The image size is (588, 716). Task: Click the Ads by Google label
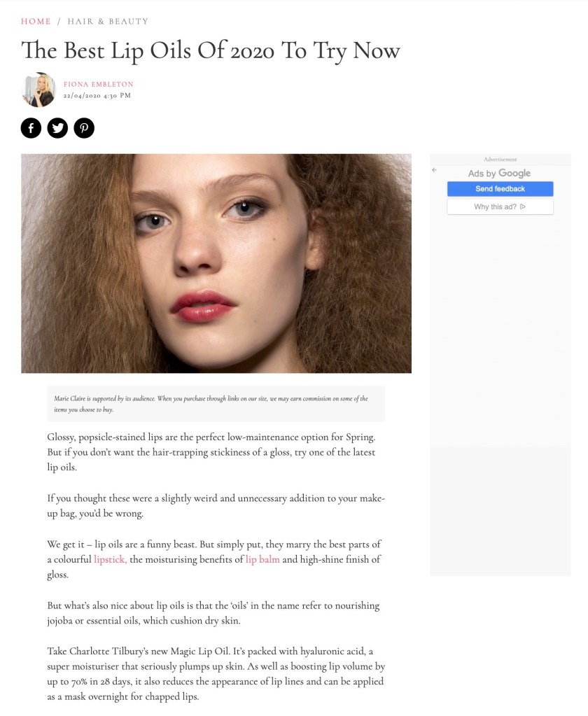tap(499, 173)
